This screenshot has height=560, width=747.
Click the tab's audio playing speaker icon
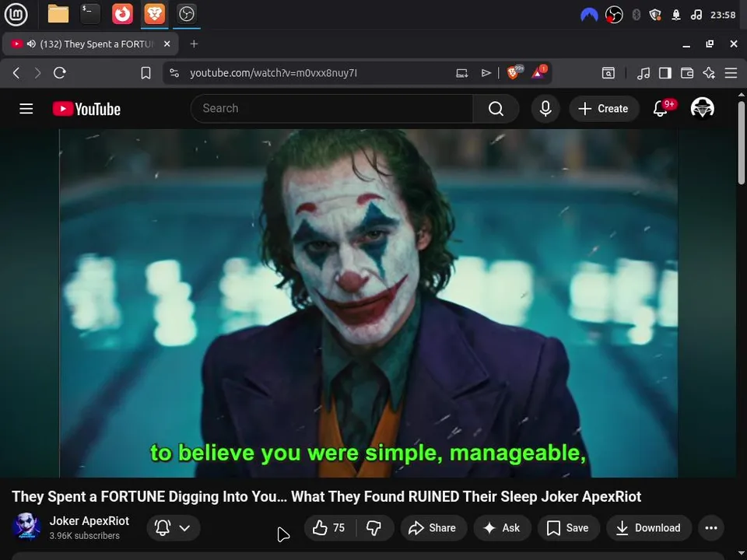point(31,44)
